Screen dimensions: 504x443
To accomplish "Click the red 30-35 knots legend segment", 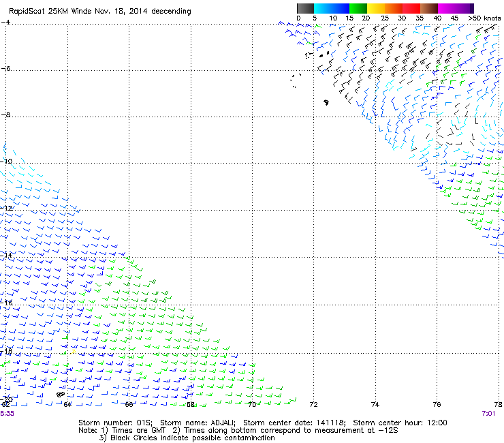I will [x=411, y=8].
